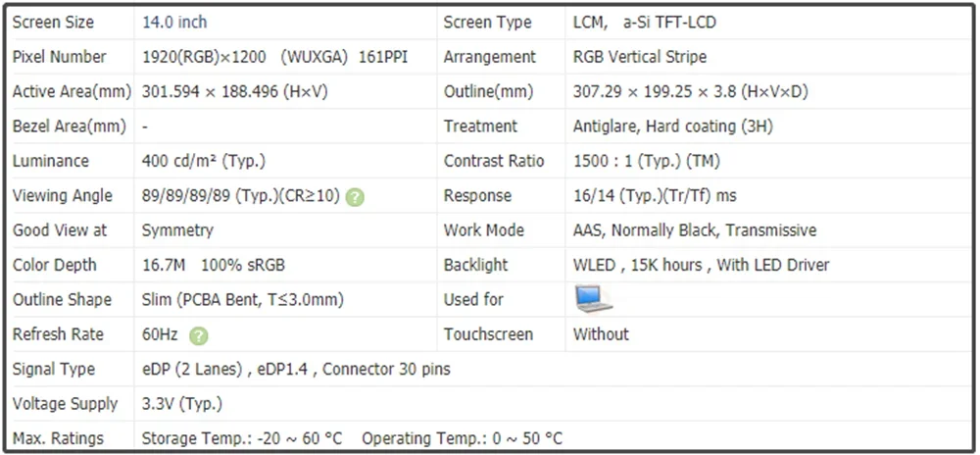This screenshot has width=980, height=455.
Task: Click the LCM a-Si TFT-LCD screen type value
Action: (650, 23)
